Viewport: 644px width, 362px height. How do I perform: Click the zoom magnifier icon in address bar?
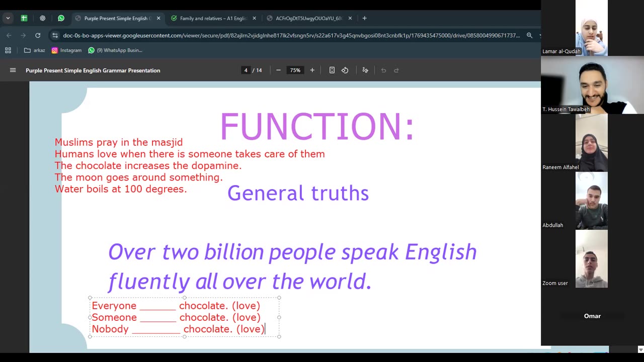tap(529, 35)
